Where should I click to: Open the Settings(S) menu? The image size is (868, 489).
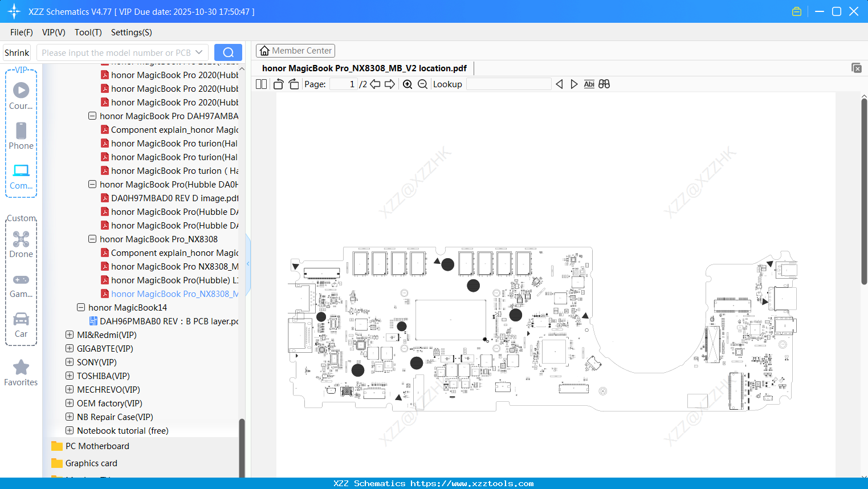pyautogui.click(x=132, y=32)
